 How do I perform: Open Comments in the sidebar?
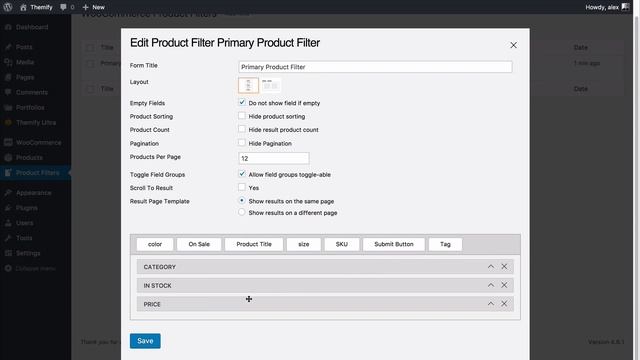tap(32, 92)
